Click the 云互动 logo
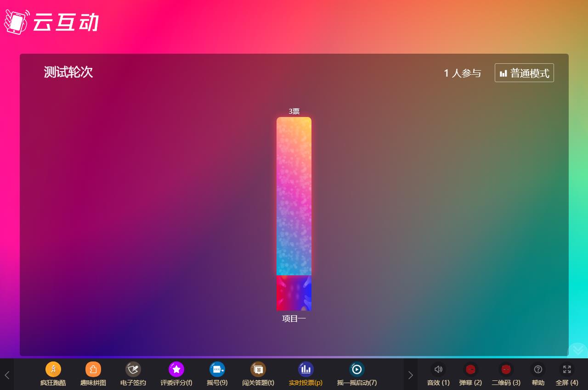The image size is (588, 390). [x=51, y=22]
